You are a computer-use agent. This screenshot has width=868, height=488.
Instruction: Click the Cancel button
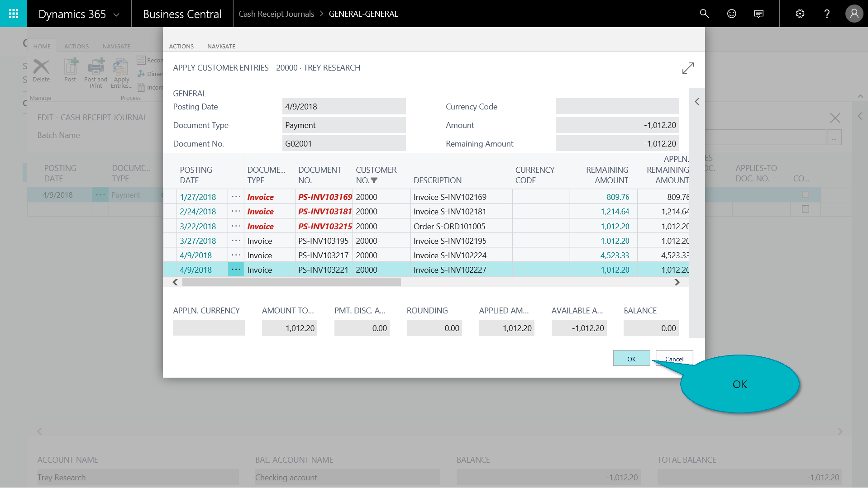(674, 359)
